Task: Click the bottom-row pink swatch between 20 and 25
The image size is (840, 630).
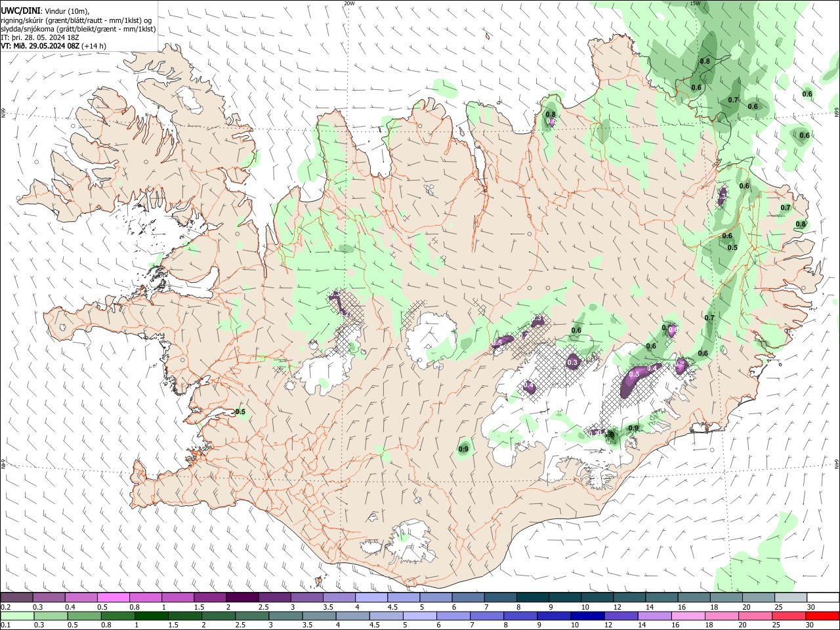Action: (756, 616)
